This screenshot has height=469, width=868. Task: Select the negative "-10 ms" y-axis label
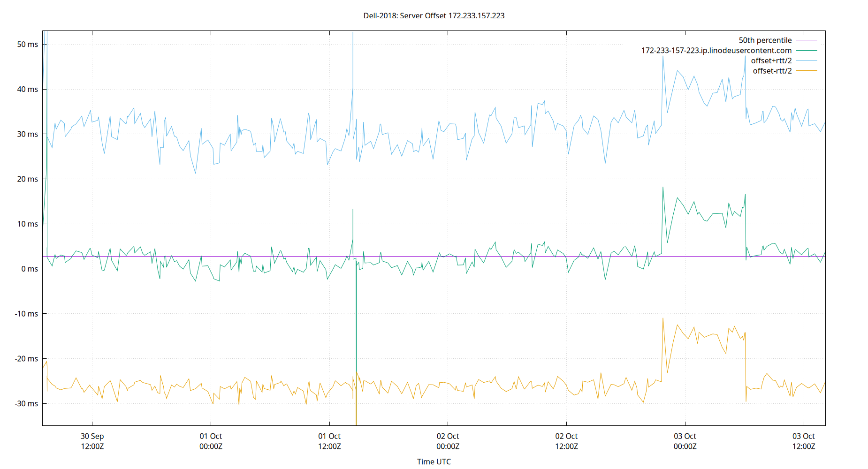pyautogui.click(x=26, y=314)
